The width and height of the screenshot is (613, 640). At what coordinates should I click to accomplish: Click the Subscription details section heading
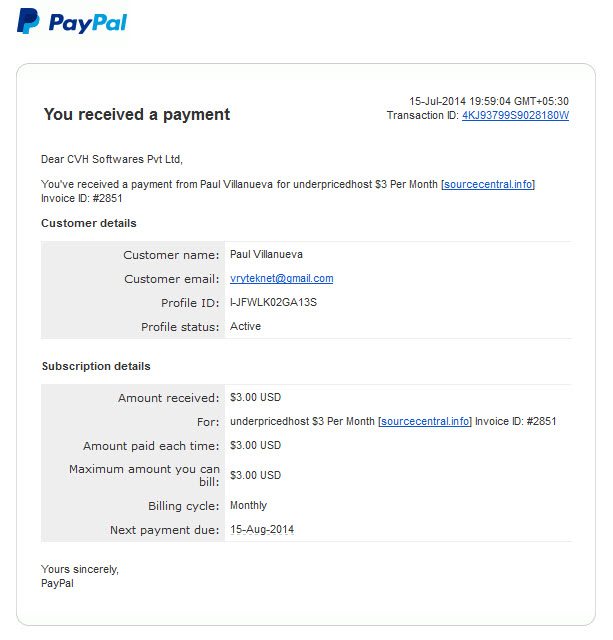[96, 366]
